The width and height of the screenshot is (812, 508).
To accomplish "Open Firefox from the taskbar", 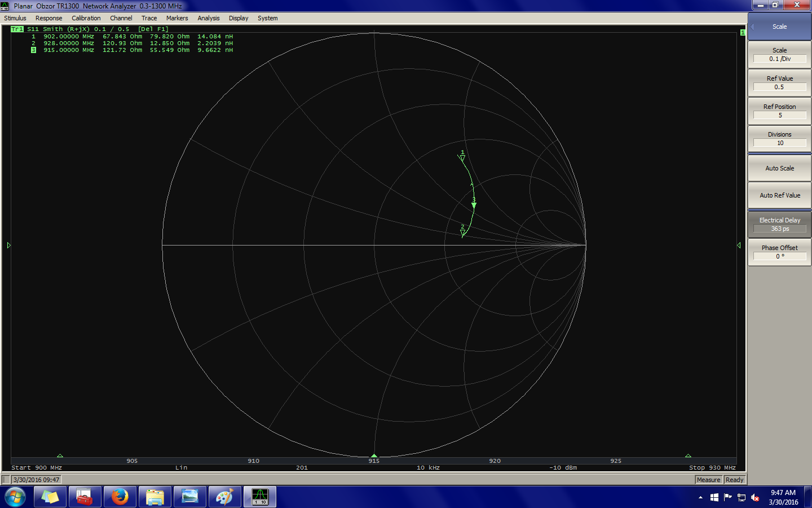I will (120, 497).
